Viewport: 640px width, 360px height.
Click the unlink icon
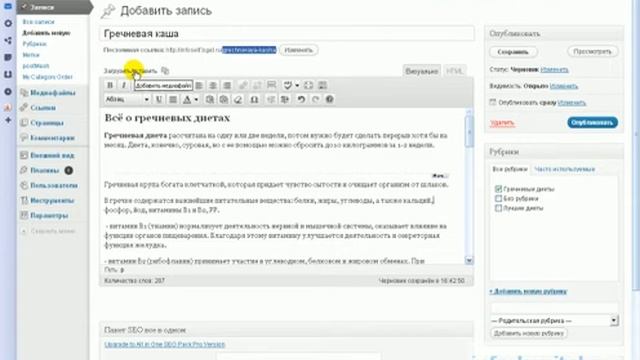coord(257,85)
